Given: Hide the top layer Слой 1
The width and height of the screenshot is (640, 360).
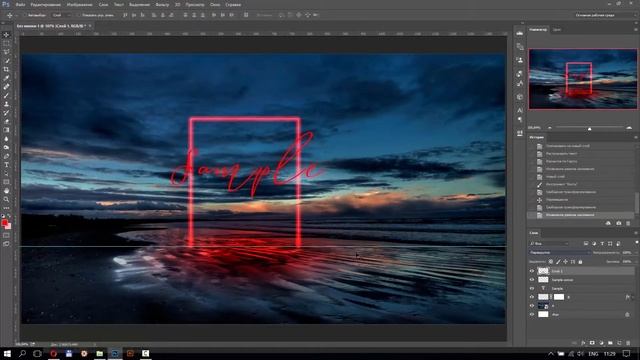Looking at the screenshot, I should tap(532, 271).
